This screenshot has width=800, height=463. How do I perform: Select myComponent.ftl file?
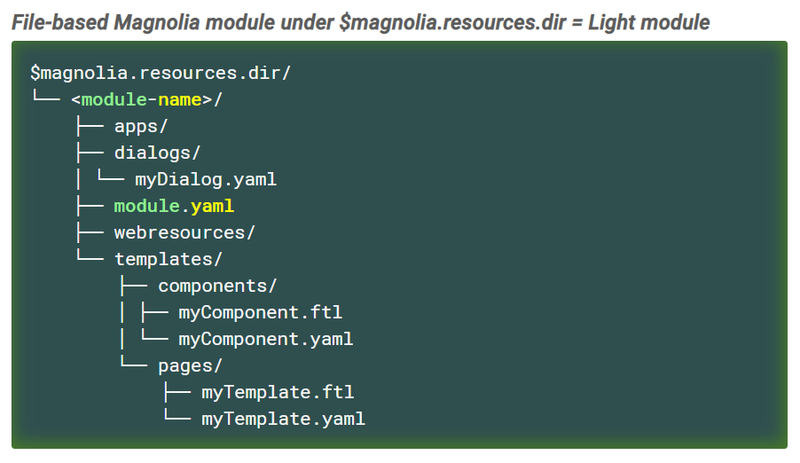point(260,312)
